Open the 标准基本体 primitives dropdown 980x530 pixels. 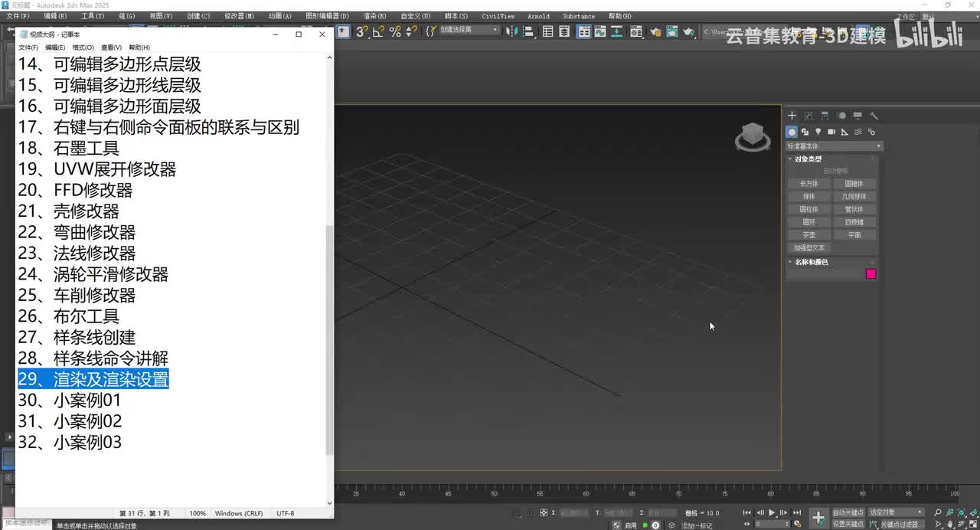point(835,146)
